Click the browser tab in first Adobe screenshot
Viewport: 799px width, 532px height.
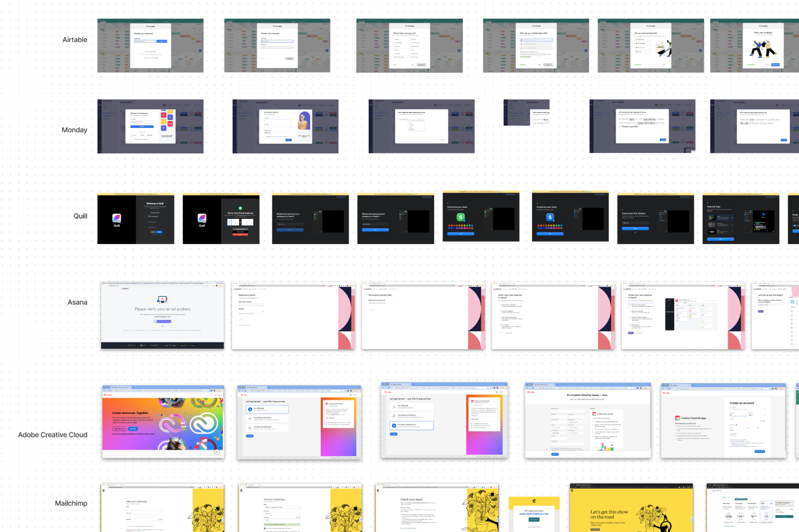click(x=121, y=388)
